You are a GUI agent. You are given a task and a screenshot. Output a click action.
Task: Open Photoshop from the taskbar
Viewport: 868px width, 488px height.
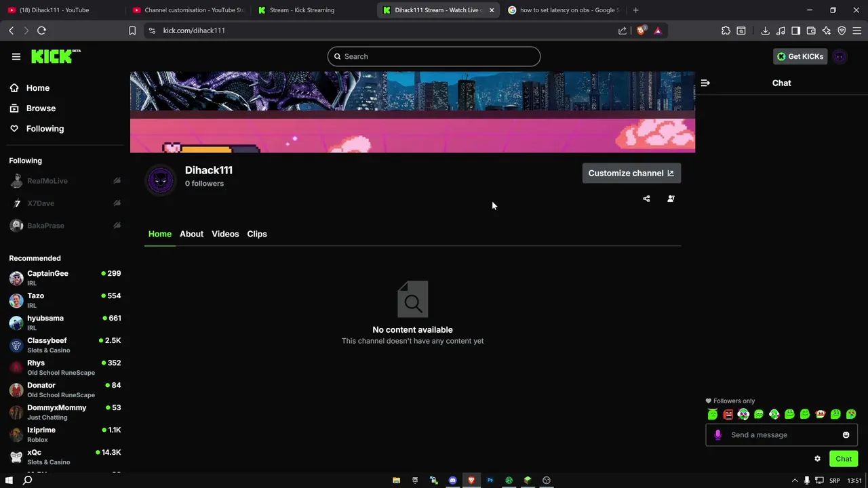click(490, 480)
